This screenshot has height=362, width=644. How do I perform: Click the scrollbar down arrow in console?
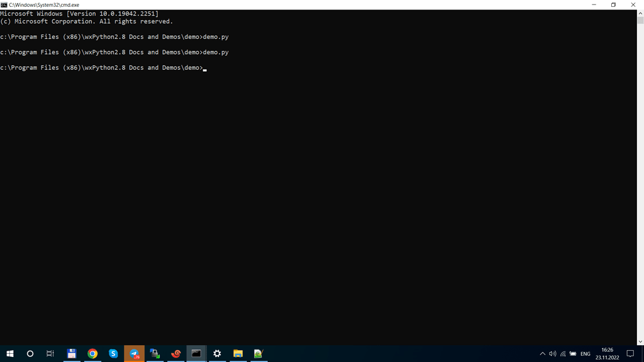tap(640, 341)
